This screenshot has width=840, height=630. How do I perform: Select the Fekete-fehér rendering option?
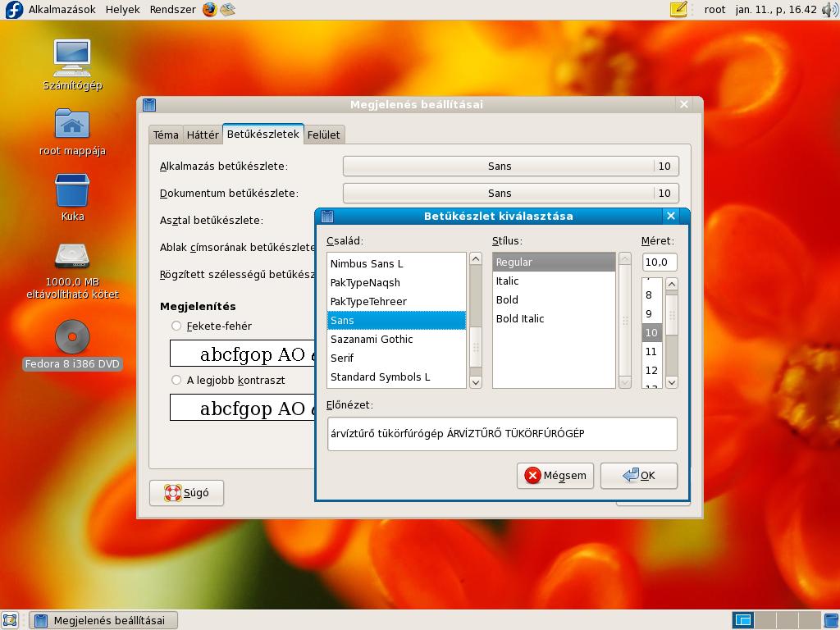176,326
